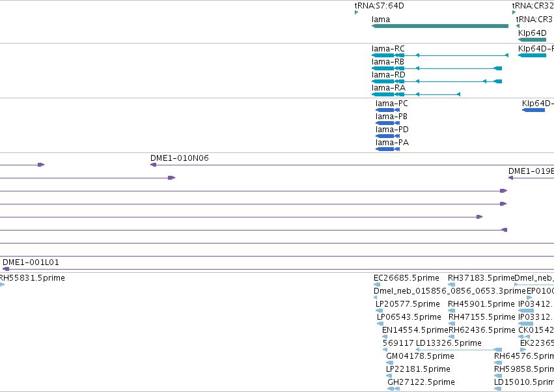Click the RH45901.5prime EST marker

(452, 311)
